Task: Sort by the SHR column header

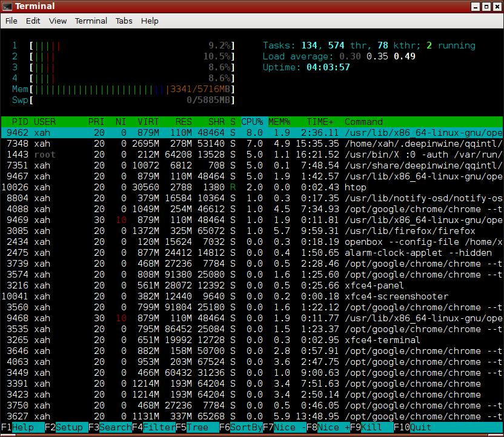Action: (216, 122)
